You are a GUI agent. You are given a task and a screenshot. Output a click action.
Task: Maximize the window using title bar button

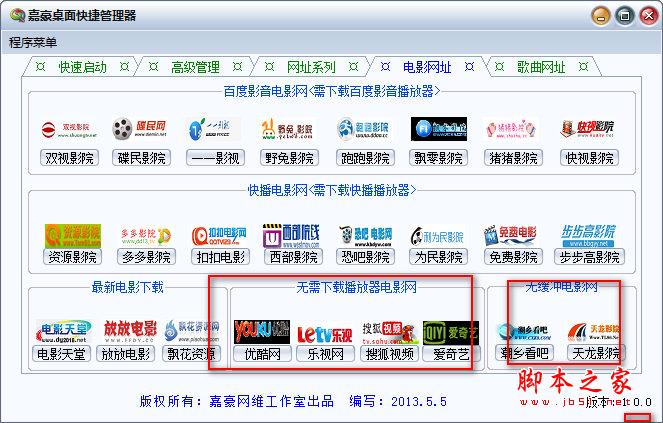coord(625,16)
